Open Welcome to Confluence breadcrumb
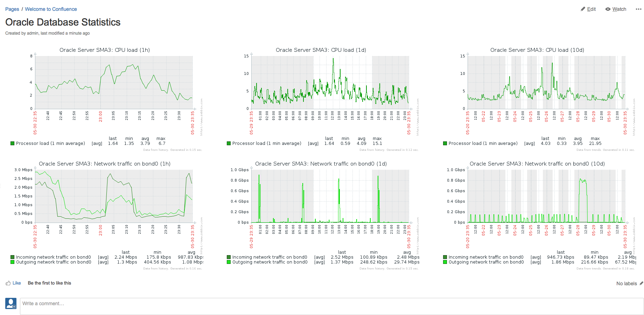This screenshot has height=315, width=644. tap(51, 9)
